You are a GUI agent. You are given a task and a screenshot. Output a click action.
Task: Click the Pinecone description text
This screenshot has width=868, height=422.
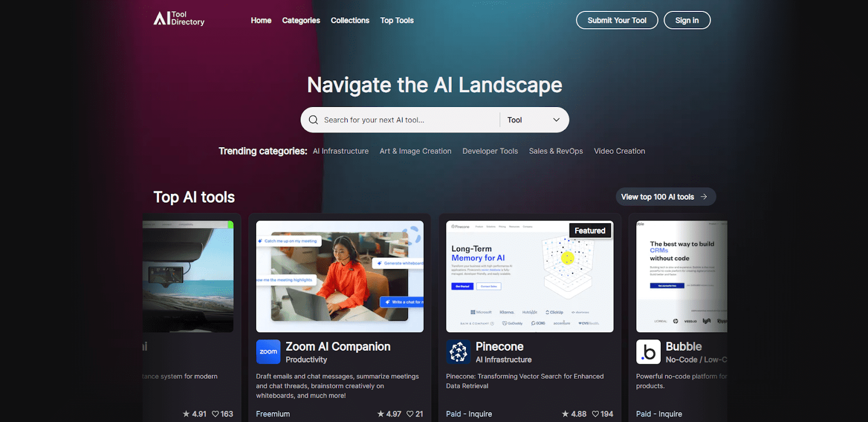coord(525,381)
